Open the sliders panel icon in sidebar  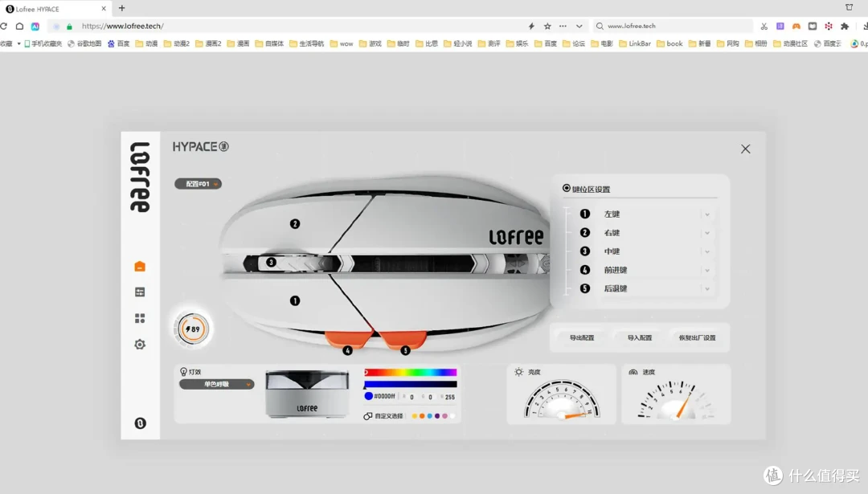coord(140,292)
